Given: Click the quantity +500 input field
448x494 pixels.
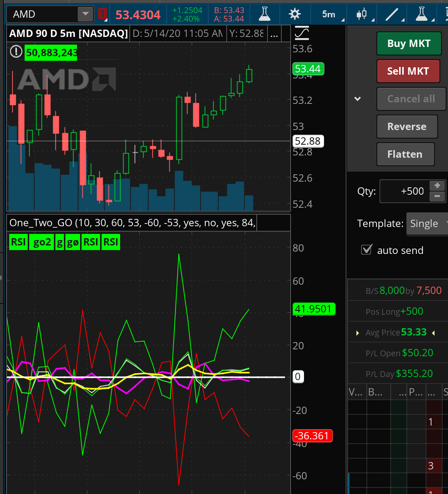Looking at the screenshot, I should click(404, 191).
